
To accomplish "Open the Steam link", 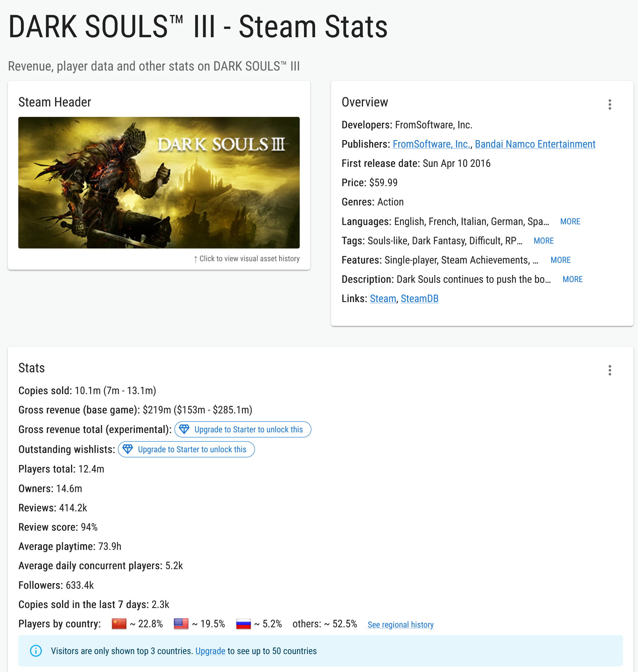I will (x=383, y=298).
